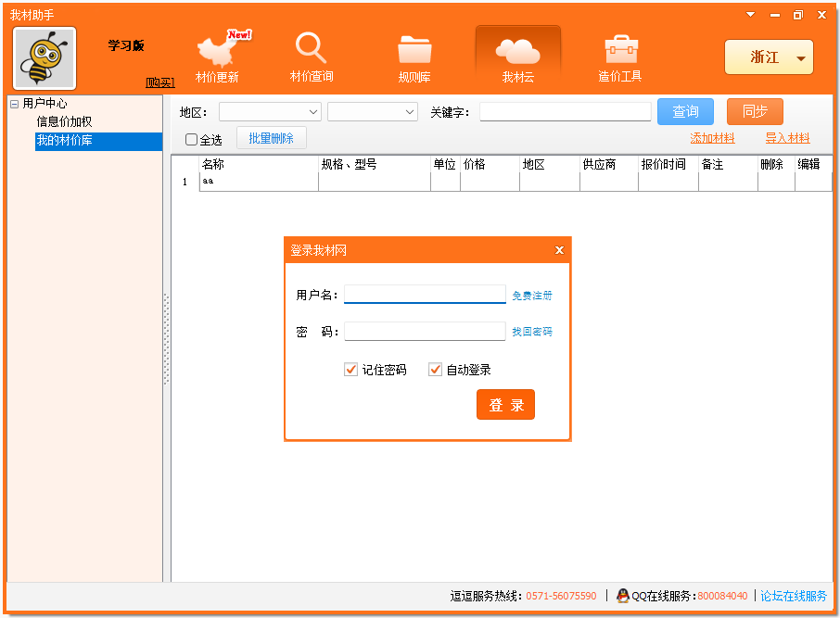
Task: Click the QQ在线服务 penguin icon
Action: (623, 596)
